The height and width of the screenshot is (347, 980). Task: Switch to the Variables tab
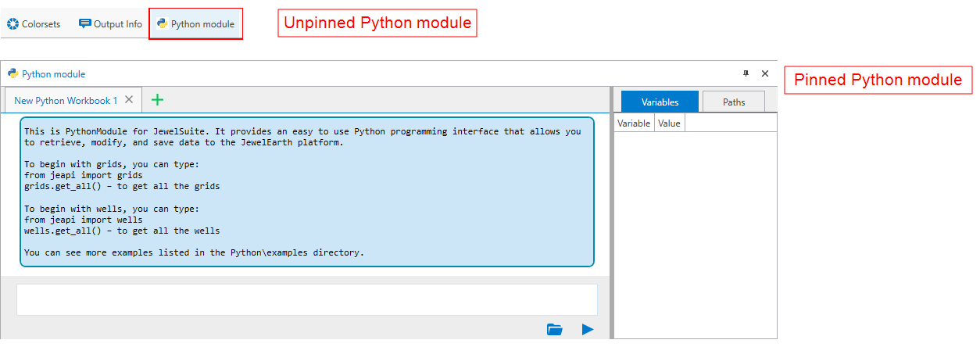660,102
